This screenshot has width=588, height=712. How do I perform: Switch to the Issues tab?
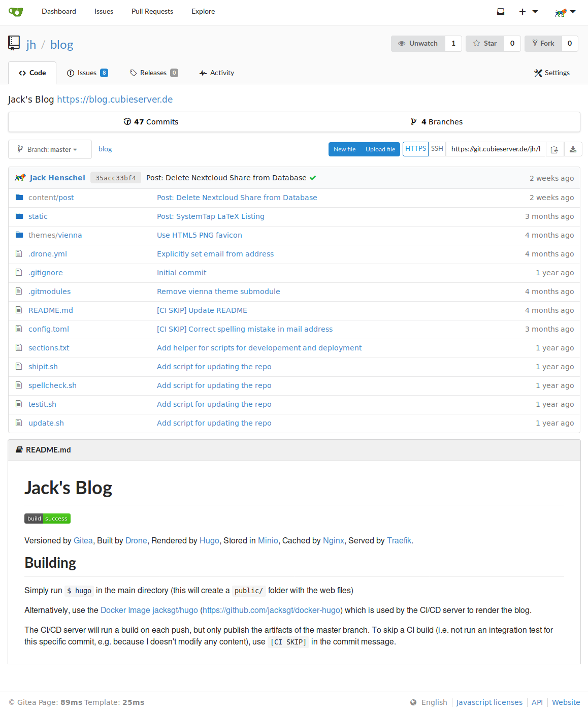(x=87, y=73)
